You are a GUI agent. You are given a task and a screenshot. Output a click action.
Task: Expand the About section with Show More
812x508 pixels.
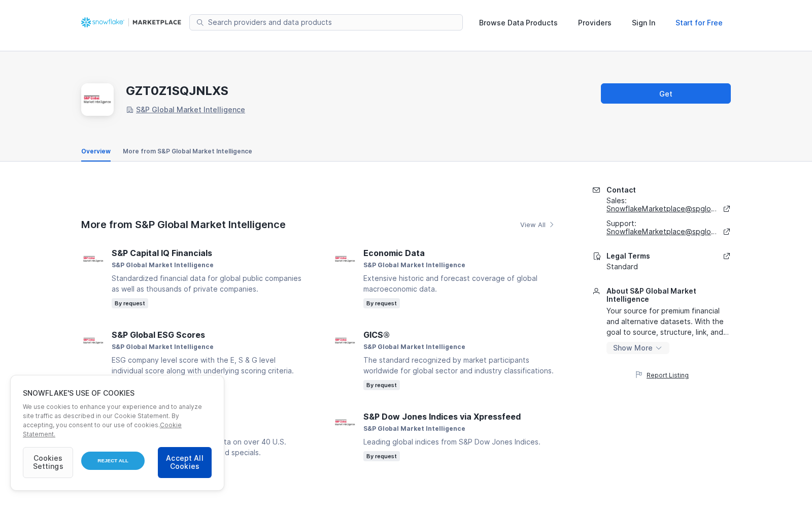point(637,348)
